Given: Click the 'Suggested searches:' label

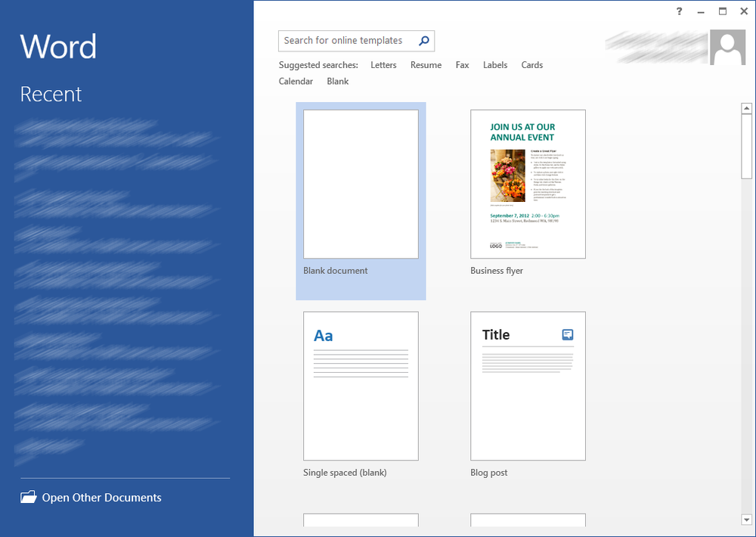Looking at the screenshot, I should tap(318, 65).
